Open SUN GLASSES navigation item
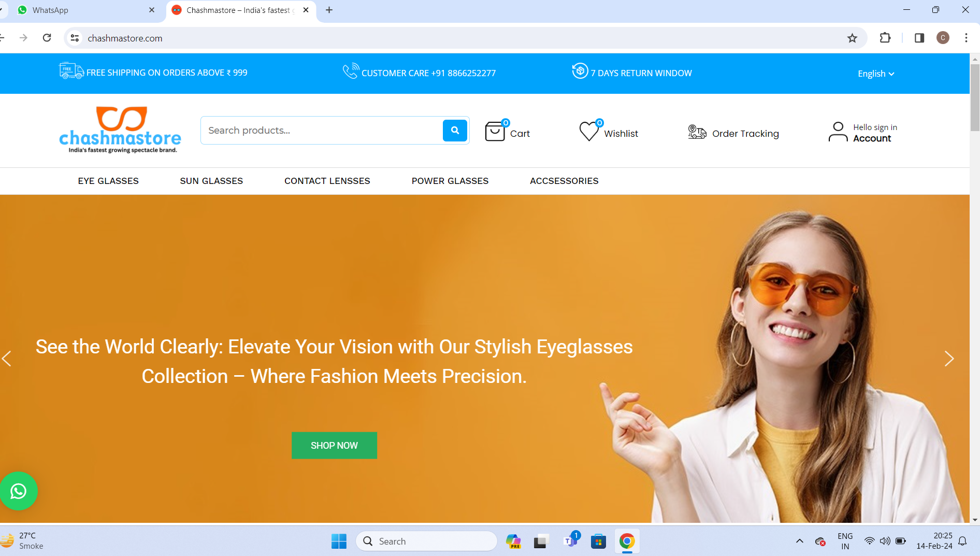 pyautogui.click(x=211, y=181)
